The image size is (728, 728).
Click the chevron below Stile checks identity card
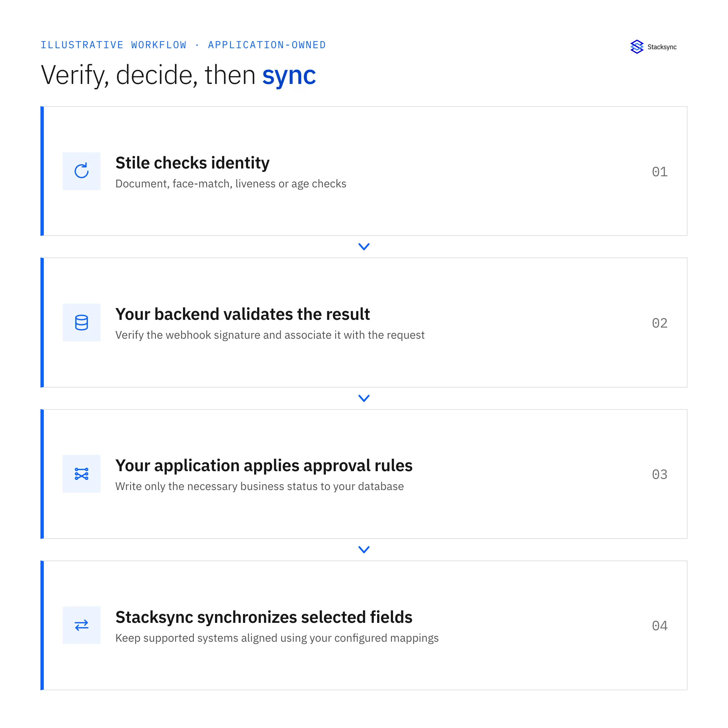(364, 246)
